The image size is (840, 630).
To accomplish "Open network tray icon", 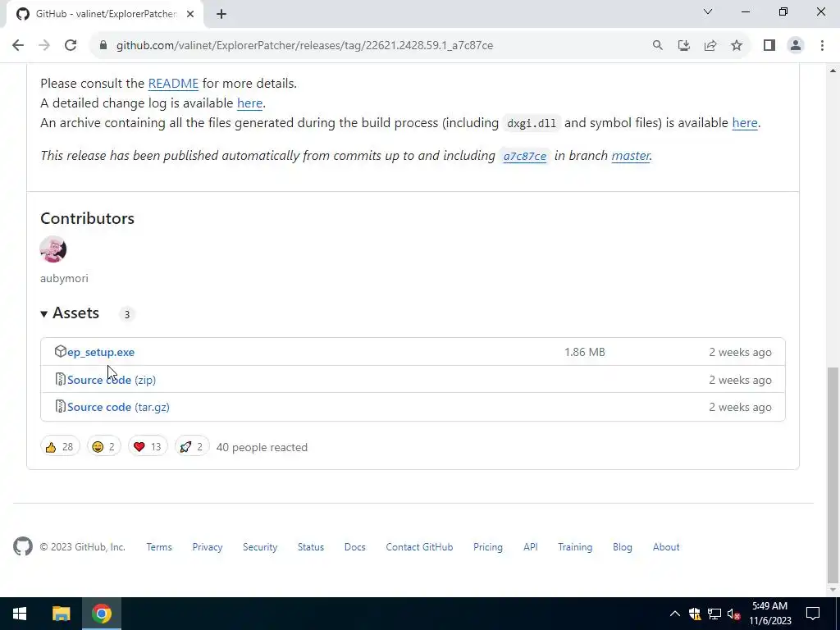I will [714, 614].
